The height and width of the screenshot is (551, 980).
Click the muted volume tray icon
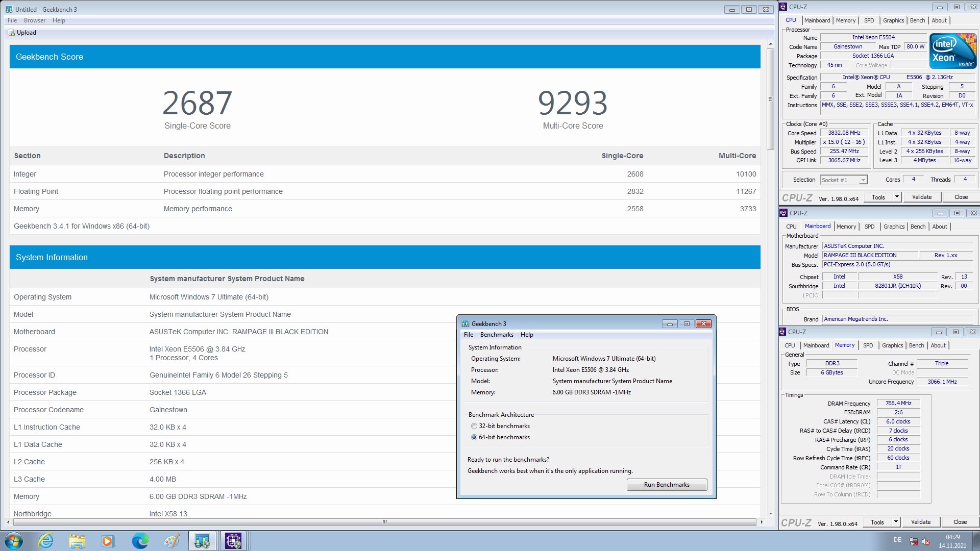click(x=926, y=541)
